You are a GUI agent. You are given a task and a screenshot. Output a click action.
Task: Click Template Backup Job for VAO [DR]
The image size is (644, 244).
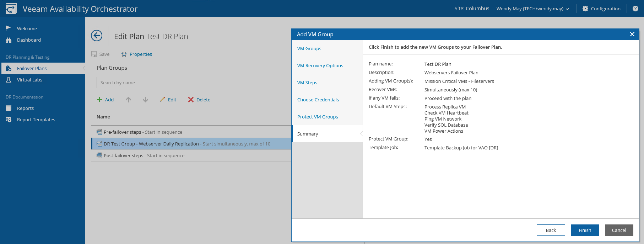461,148
